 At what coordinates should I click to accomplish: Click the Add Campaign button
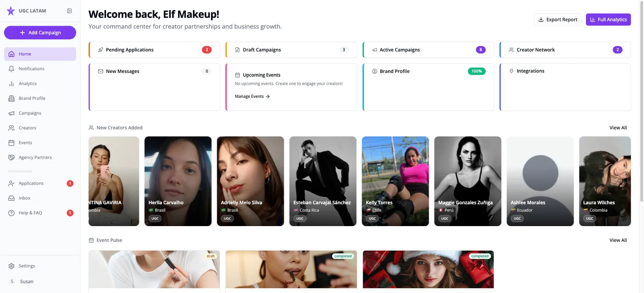40,33
